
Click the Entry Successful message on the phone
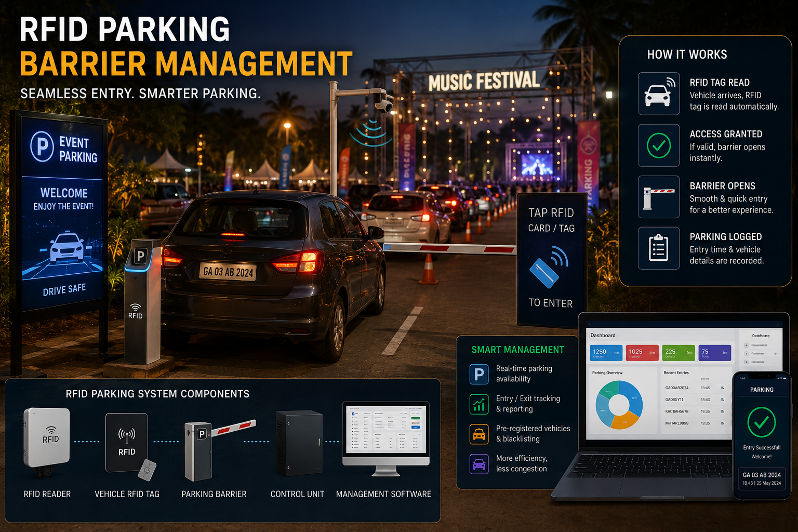point(762,447)
